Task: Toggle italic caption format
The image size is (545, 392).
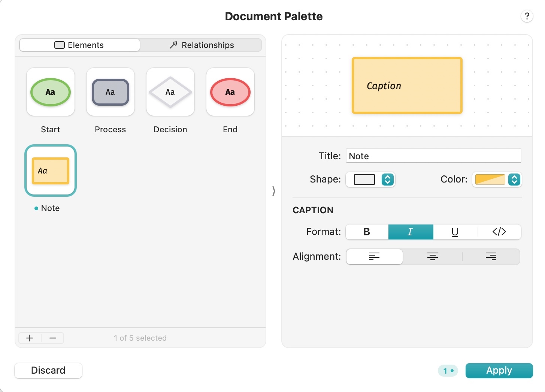Action: pos(411,232)
